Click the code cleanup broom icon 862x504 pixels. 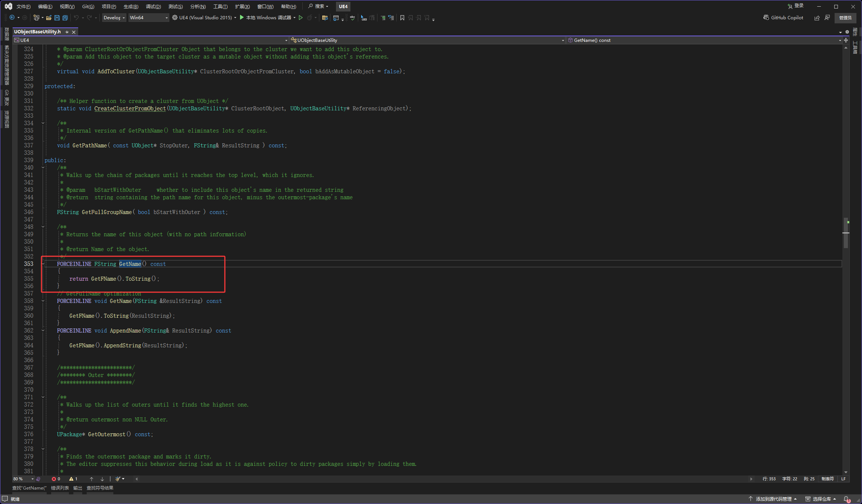[118, 479]
